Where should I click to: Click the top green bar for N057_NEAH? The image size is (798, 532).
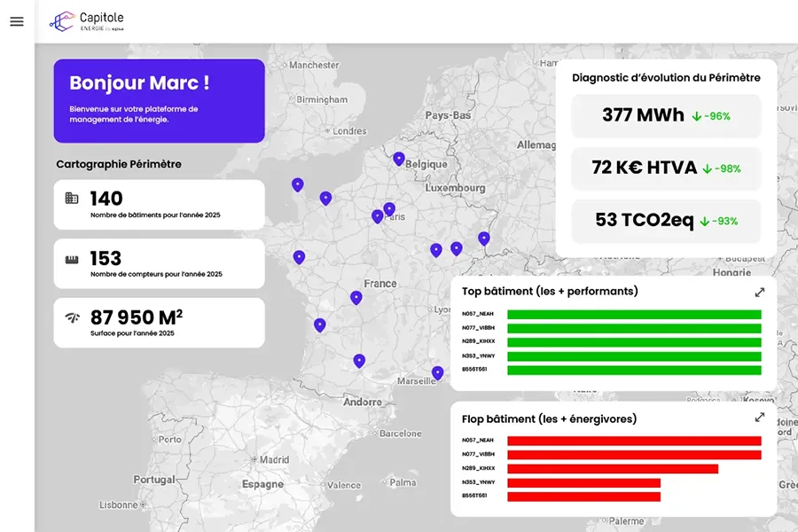pyautogui.click(x=634, y=314)
